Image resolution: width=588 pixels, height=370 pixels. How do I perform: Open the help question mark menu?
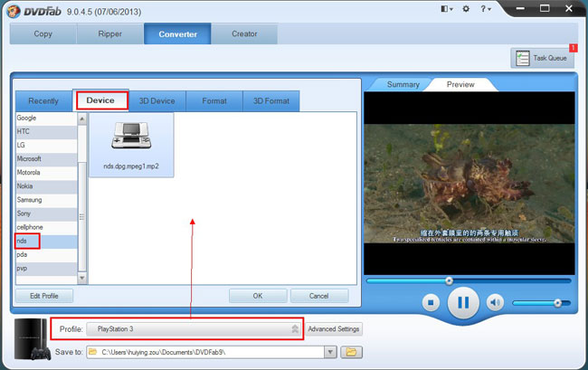[x=487, y=9]
